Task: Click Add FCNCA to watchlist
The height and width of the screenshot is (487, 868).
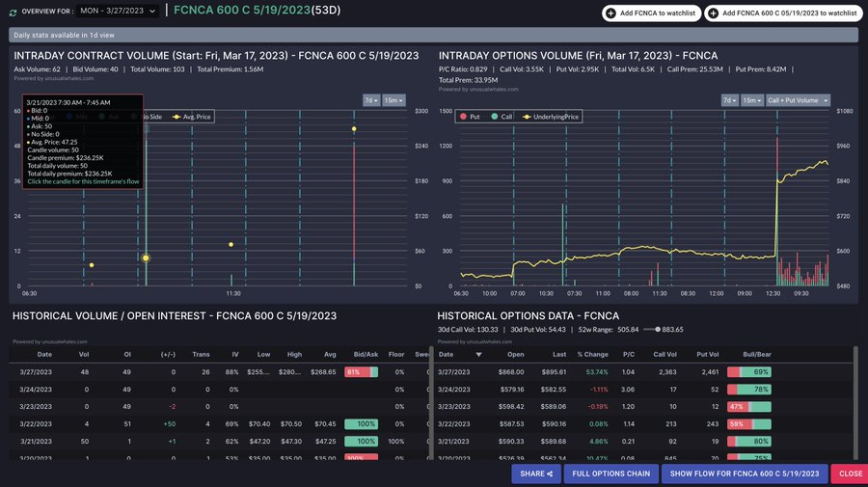Action: click(652, 14)
